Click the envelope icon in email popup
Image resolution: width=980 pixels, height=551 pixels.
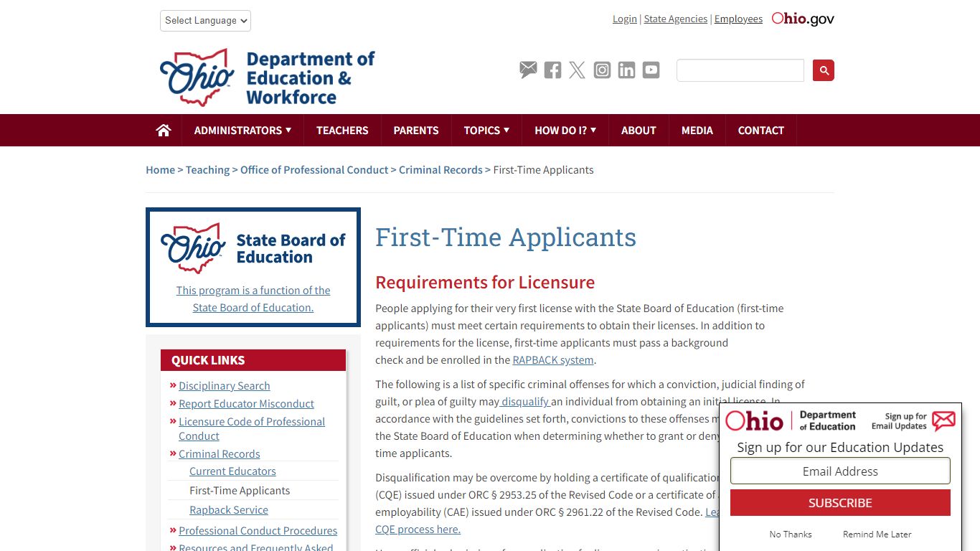click(x=943, y=420)
